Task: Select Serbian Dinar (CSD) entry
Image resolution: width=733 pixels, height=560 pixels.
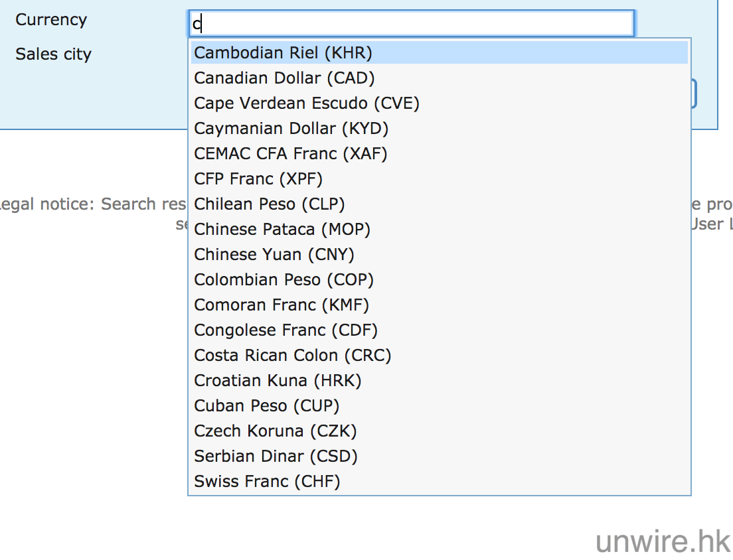Action: [276, 456]
